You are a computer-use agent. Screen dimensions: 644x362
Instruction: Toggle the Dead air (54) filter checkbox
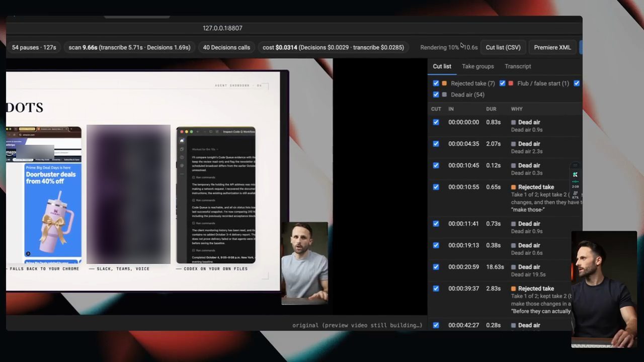436,95
